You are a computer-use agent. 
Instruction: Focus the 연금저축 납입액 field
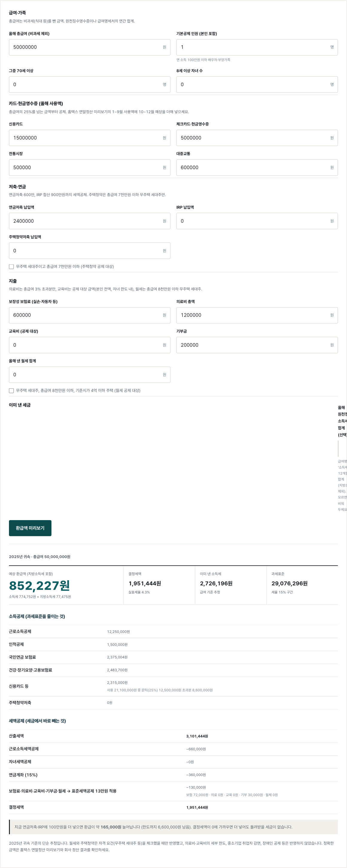(89, 221)
